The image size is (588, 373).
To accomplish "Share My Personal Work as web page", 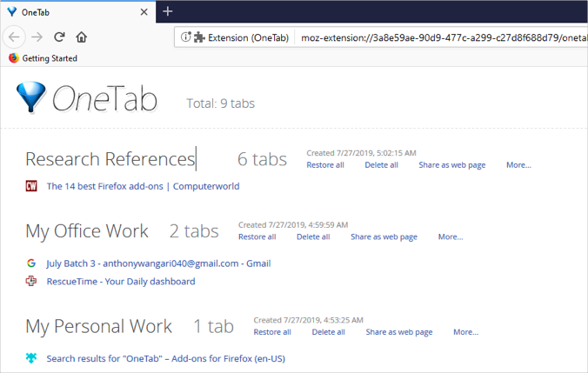I will click(398, 332).
